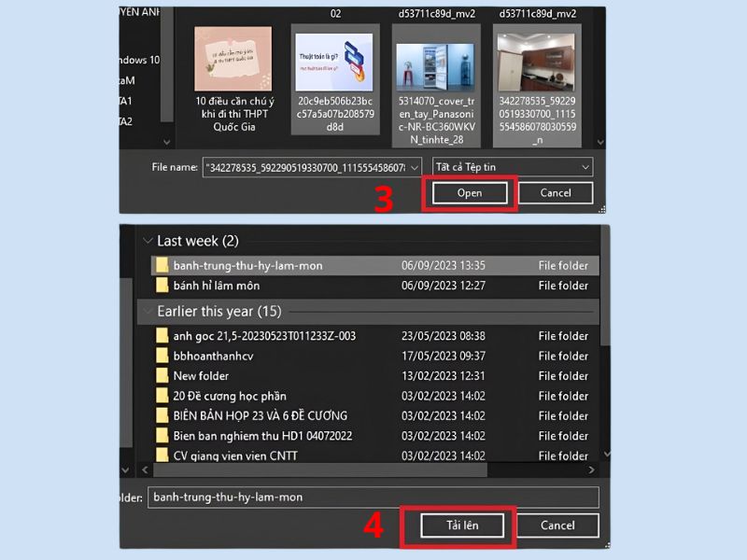The width and height of the screenshot is (747, 560).
Task: Click the date 13/02/2023 12:31
Action: [x=443, y=376]
